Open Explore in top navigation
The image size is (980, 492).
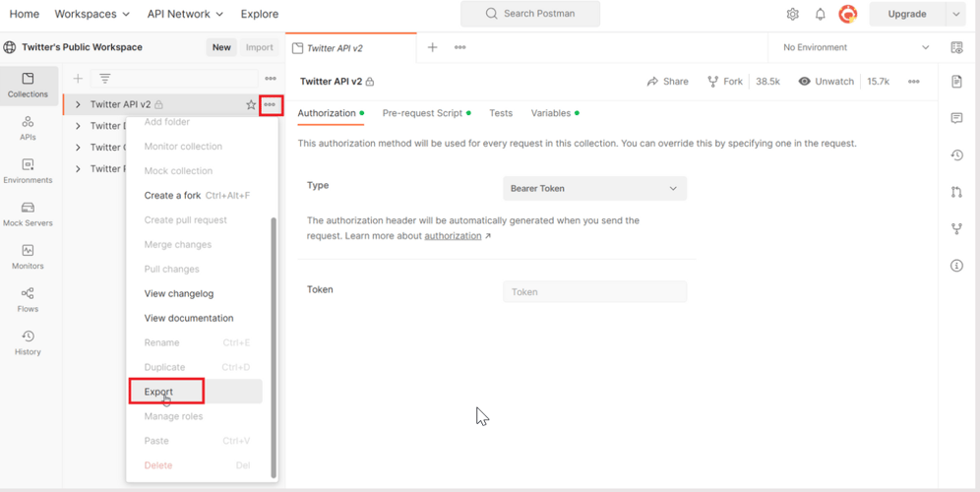260,14
